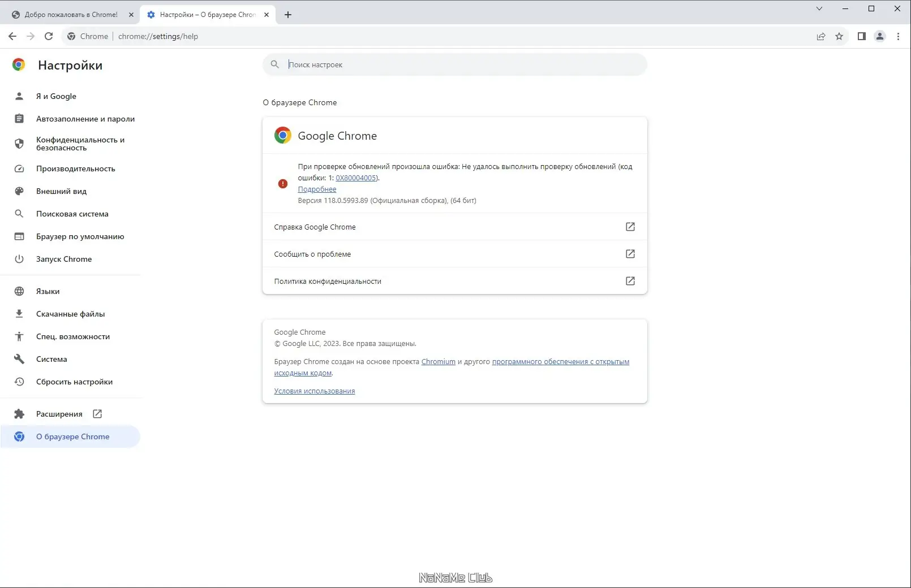The height and width of the screenshot is (588, 911).
Task: Toggle the side panel icon
Action: pos(862,36)
